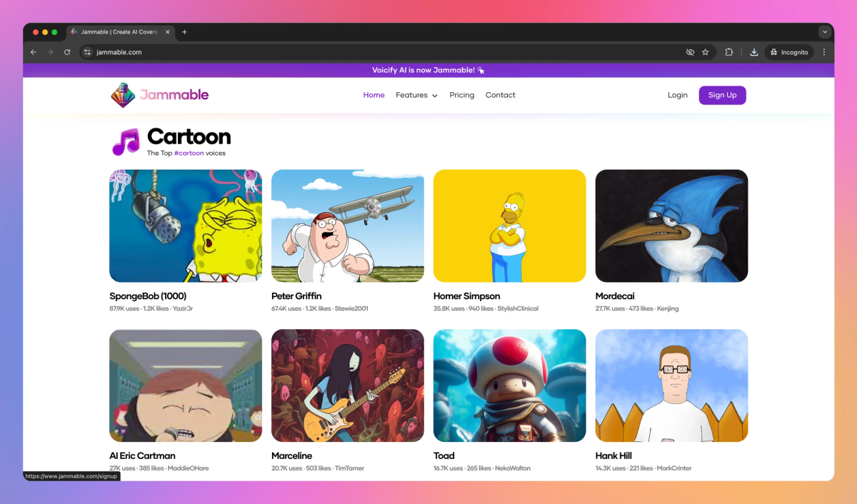Select the Jammable browser tab
Viewport: 857px width, 504px height.
tap(120, 32)
